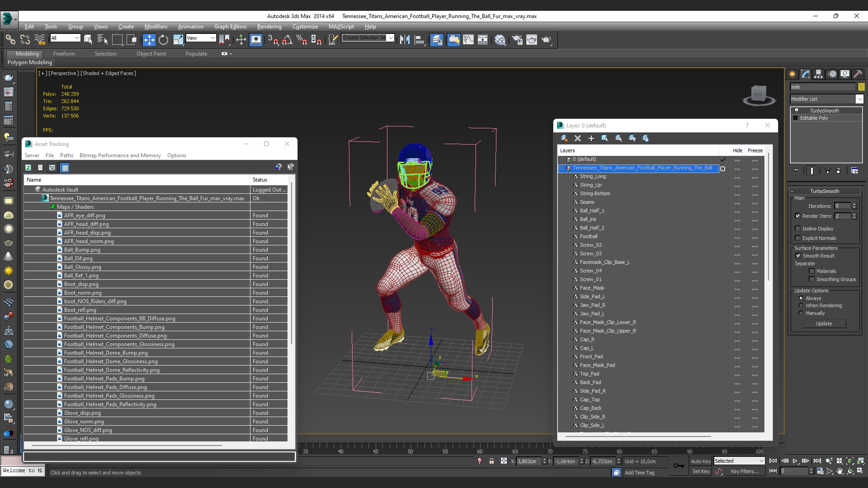This screenshot has width=868, height=488.
Task: Open Bitmap Performance and Memory menu
Action: 120,155
